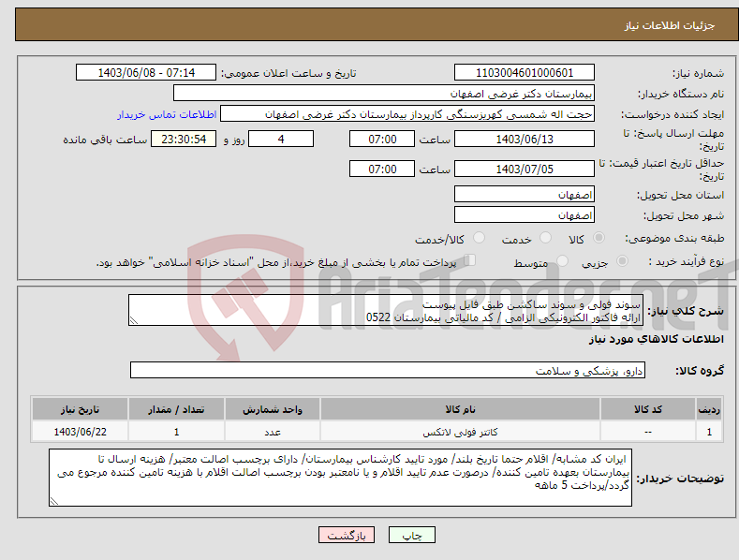Select the کالا radio button

coord(599,238)
